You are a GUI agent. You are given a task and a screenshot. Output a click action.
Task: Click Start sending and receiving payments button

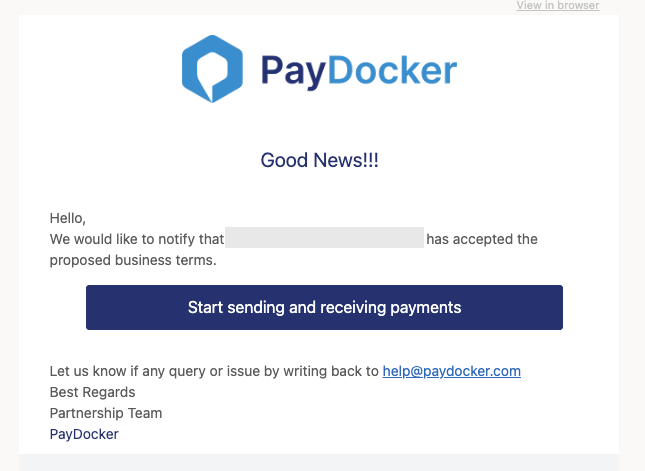tap(324, 307)
